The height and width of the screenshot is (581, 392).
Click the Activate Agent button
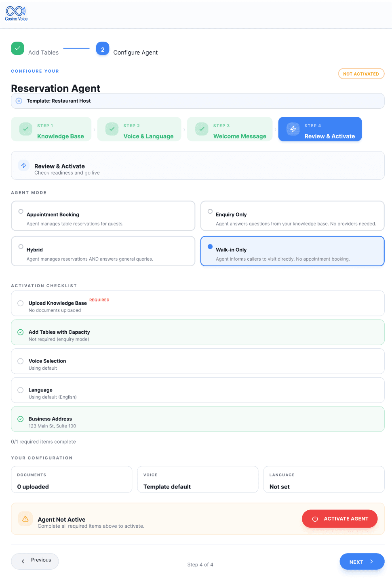tap(339, 519)
